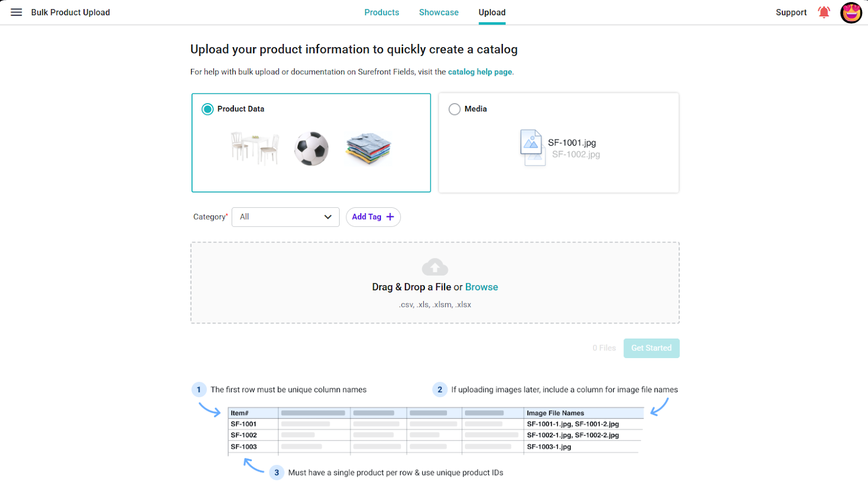Image resolution: width=868 pixels, height=503 pixels.
Task: Click the plus icon on Add Tag
Action: (390, 217)
